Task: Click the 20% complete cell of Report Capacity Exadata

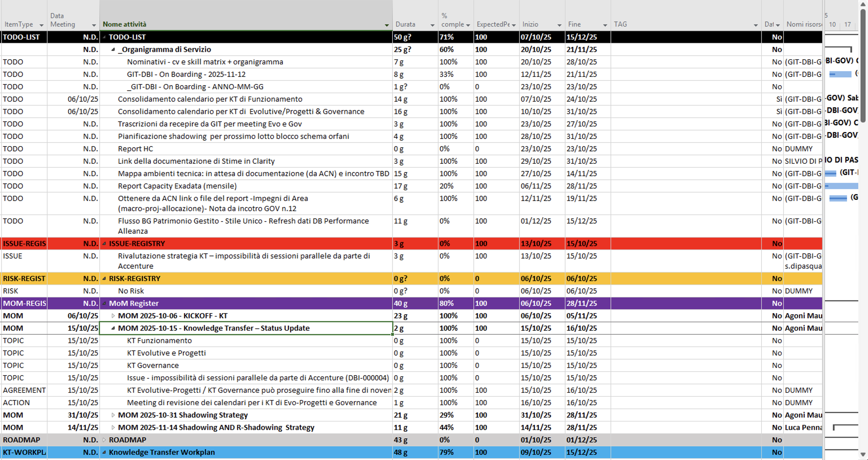Action: [x=455, y=186]
